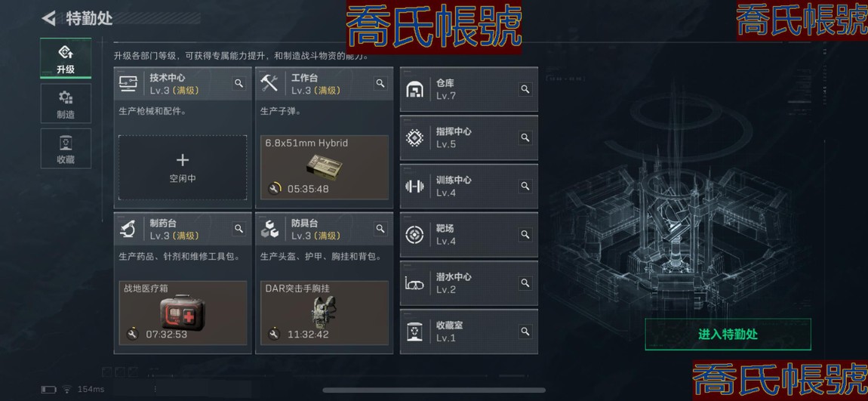The image size is (868, 401).
Task: Open the 6.8x51mm Hybrid production item
Action: (325, 167)
